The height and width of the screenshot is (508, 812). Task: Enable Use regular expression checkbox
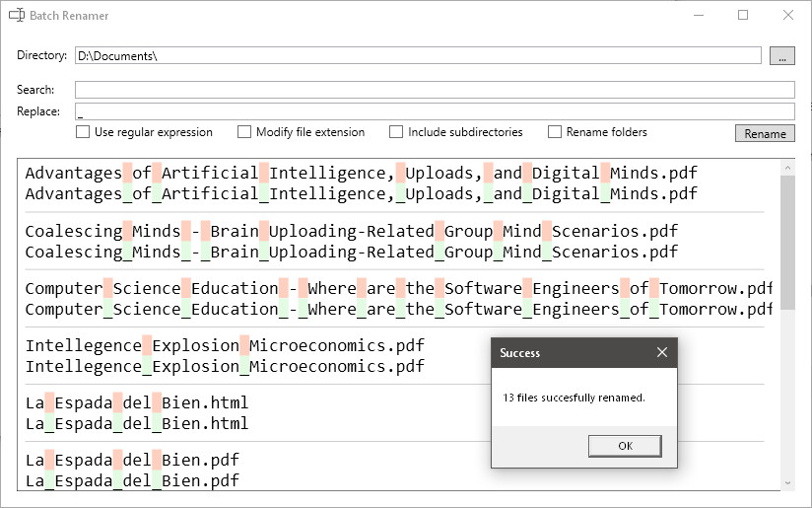click(x=84, y=132)
